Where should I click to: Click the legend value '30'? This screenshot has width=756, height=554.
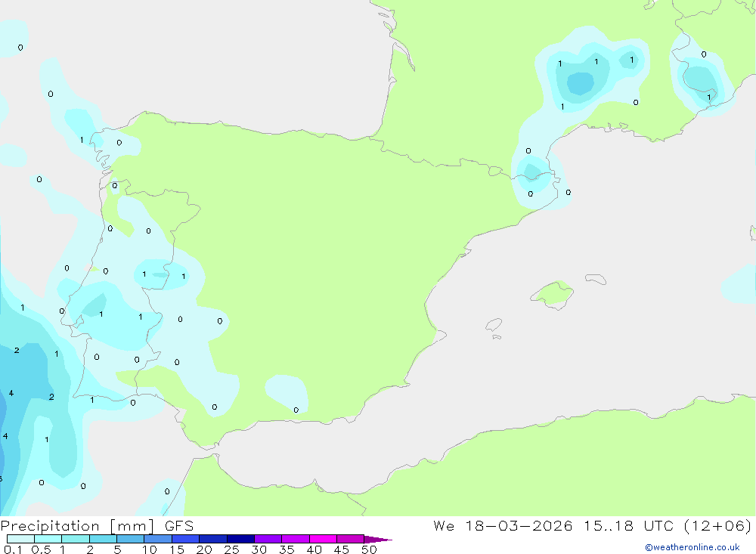259,549
